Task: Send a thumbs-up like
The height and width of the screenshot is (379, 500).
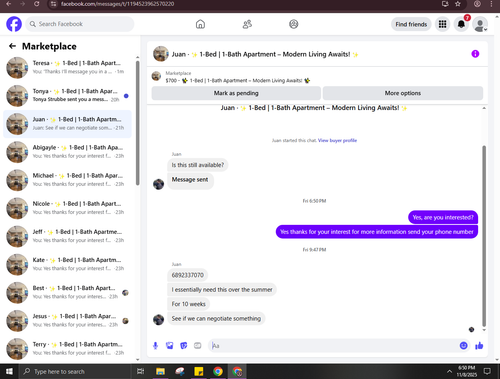Action: coord(479,346)
